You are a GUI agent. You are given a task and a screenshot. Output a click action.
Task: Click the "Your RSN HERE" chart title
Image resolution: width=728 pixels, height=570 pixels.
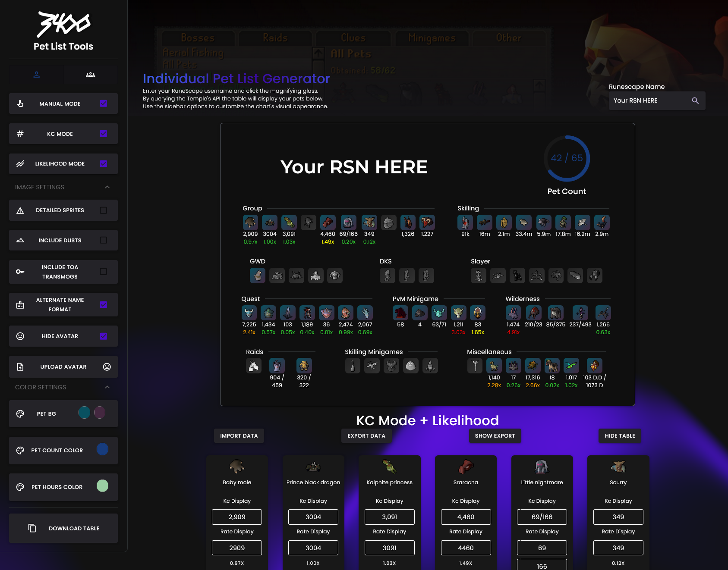[x=354, y=167]
